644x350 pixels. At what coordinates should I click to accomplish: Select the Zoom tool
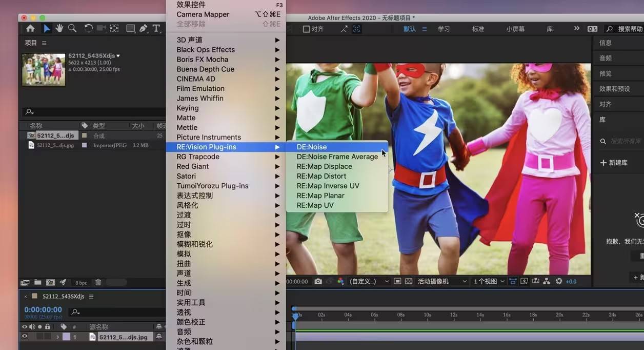(72, 29)
